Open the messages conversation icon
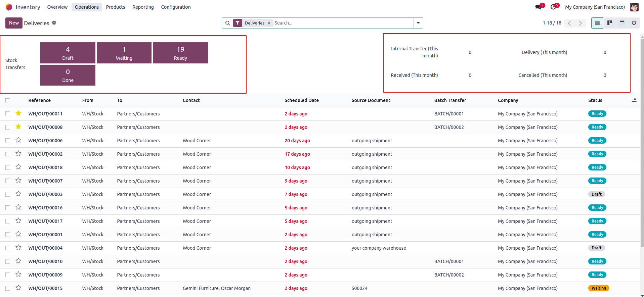This screenshot has height=297, width=644. point(538,7)
